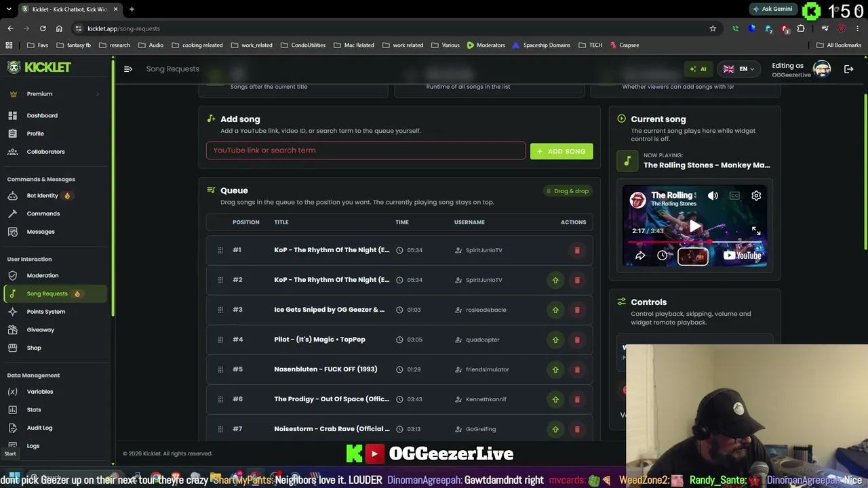Viewport: 868px width, 488px height.
Task: Move Noisestorm - Crab Rave up
Action: click(x=555, y=429)
